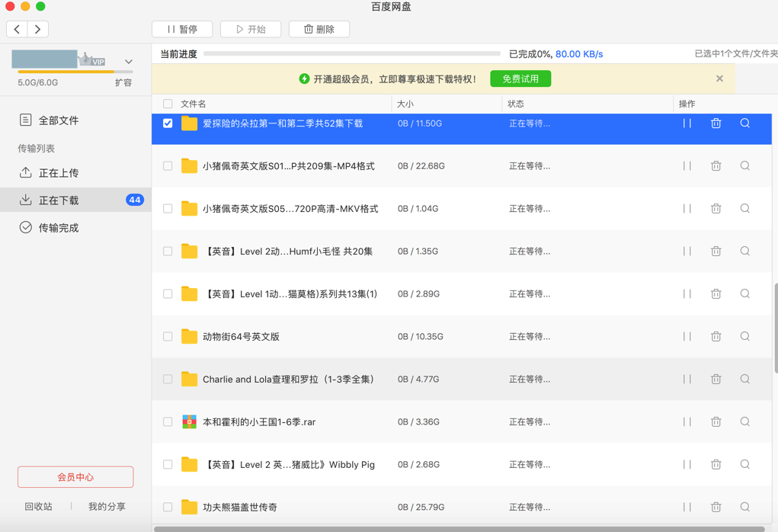The width and height of the screenshot is (778, 532).
Task: Select the 动物街64号英文版 checkbox
Action: pyautogui.click(x=168, y=336)
